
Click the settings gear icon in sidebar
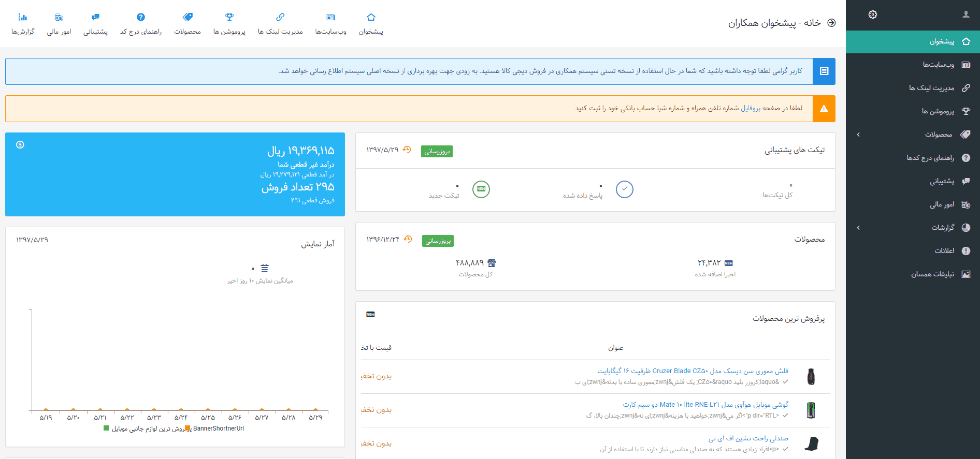873,14
